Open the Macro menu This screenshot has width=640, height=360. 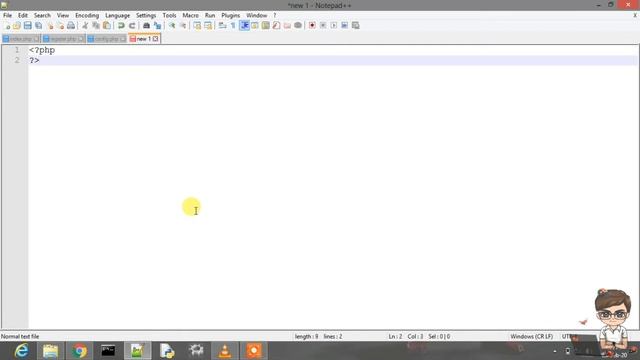tap(190, 15)
